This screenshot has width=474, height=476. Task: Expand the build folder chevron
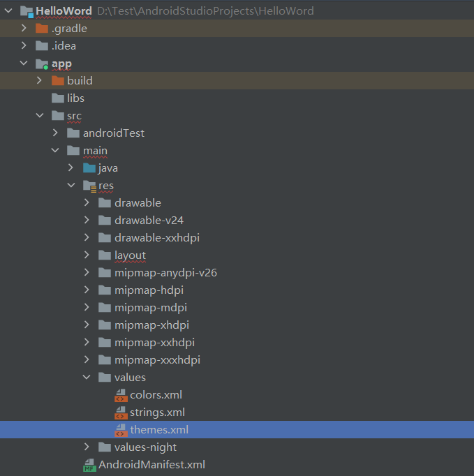point(39,80)
